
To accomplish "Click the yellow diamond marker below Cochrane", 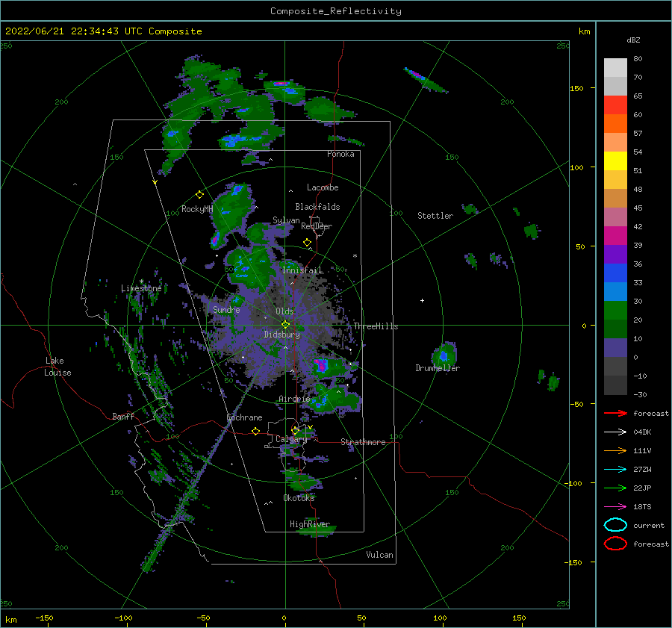I will [x=256, y=432].
